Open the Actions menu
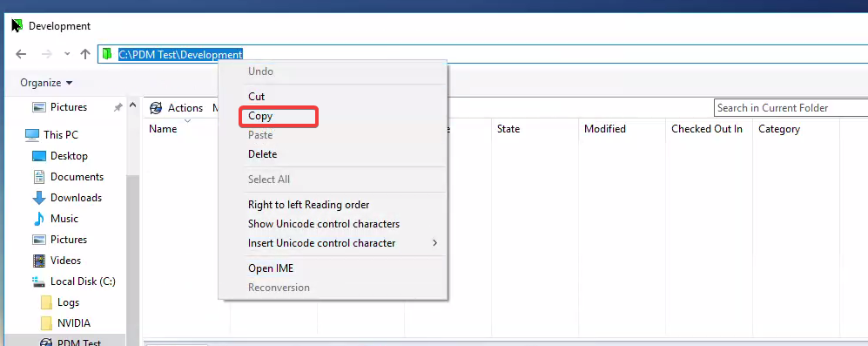Image resolution: width=868 pixels, height=346 pixels. click(185, 108)
